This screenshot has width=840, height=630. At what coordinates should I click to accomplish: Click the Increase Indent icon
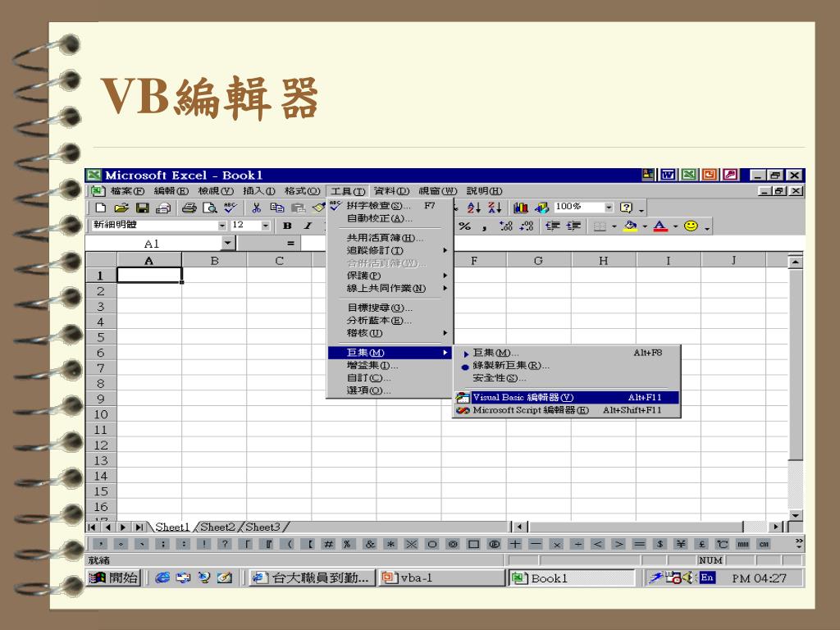(x=573, y=226)
